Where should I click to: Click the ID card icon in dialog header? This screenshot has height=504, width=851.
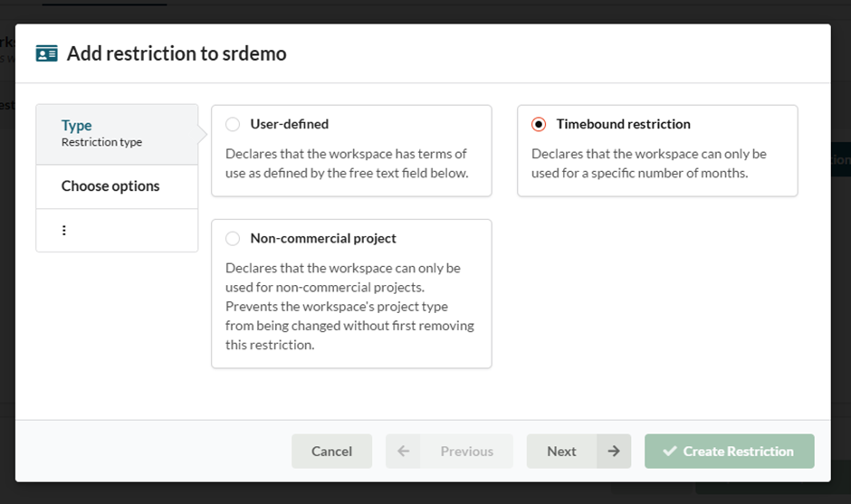[46, 53]
